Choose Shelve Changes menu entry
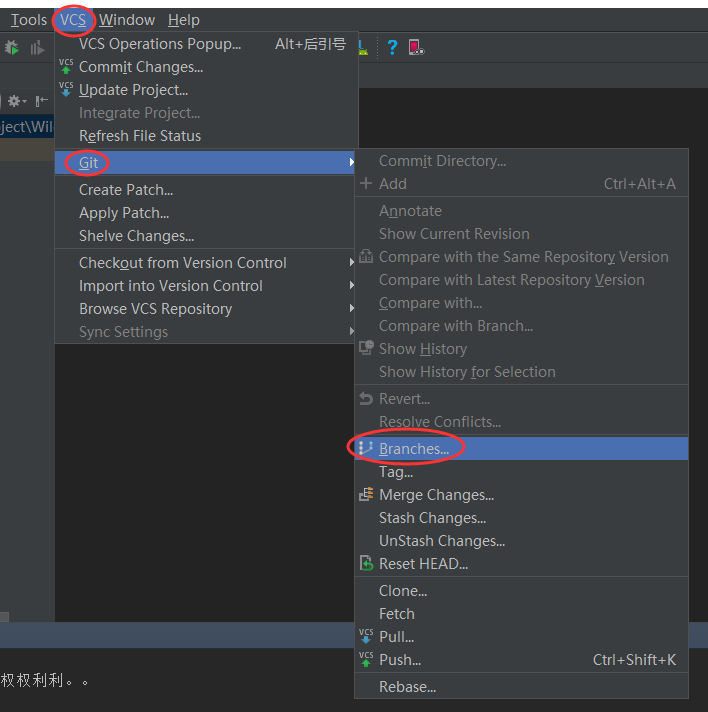Image resolution: width=708 pixels, height=712 pixels. (204, 236)
